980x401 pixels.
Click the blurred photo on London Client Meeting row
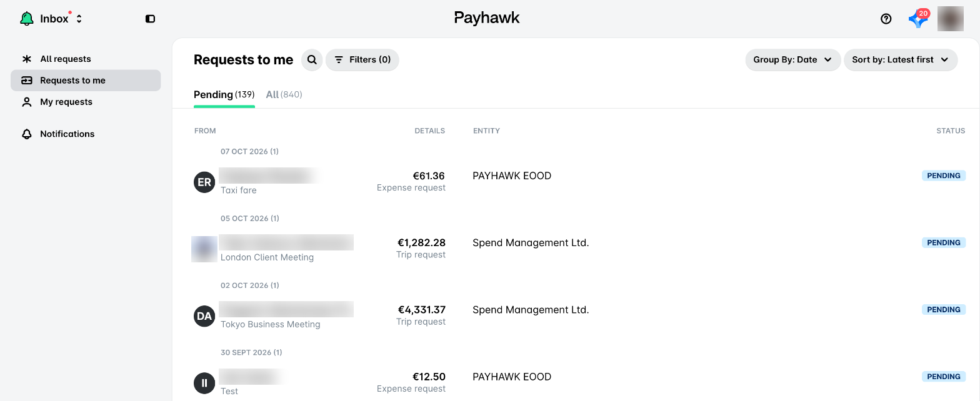pyautogui.click(x=204, y=249)
